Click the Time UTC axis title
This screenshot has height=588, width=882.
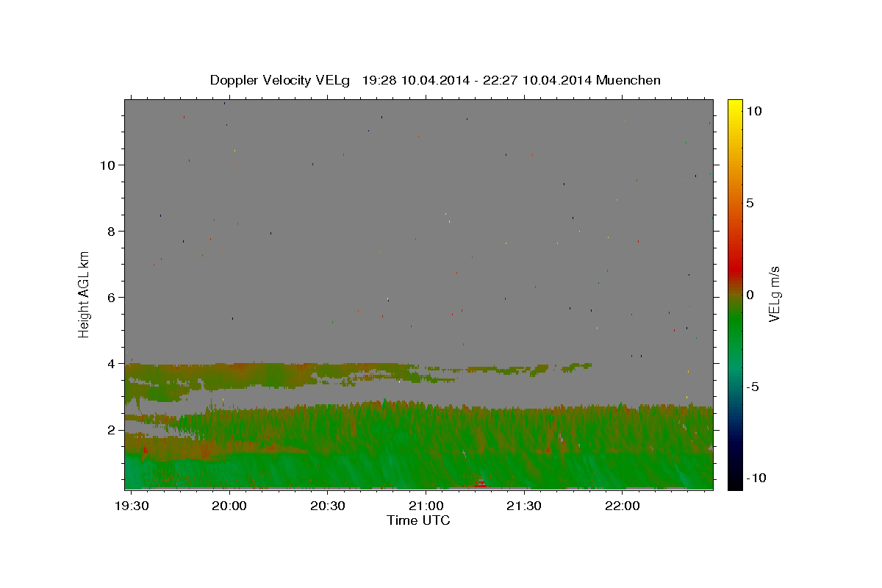418,520
